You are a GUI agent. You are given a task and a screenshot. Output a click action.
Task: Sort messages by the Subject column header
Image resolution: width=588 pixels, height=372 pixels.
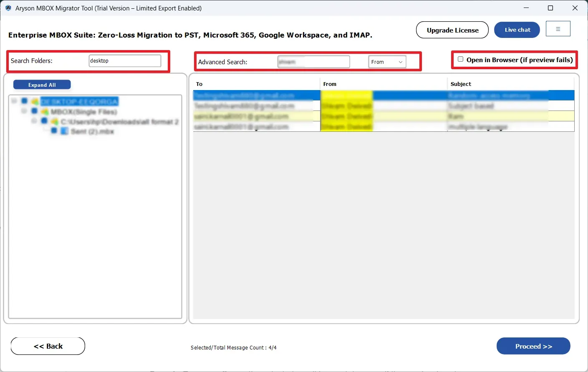[x=511, y=84]
